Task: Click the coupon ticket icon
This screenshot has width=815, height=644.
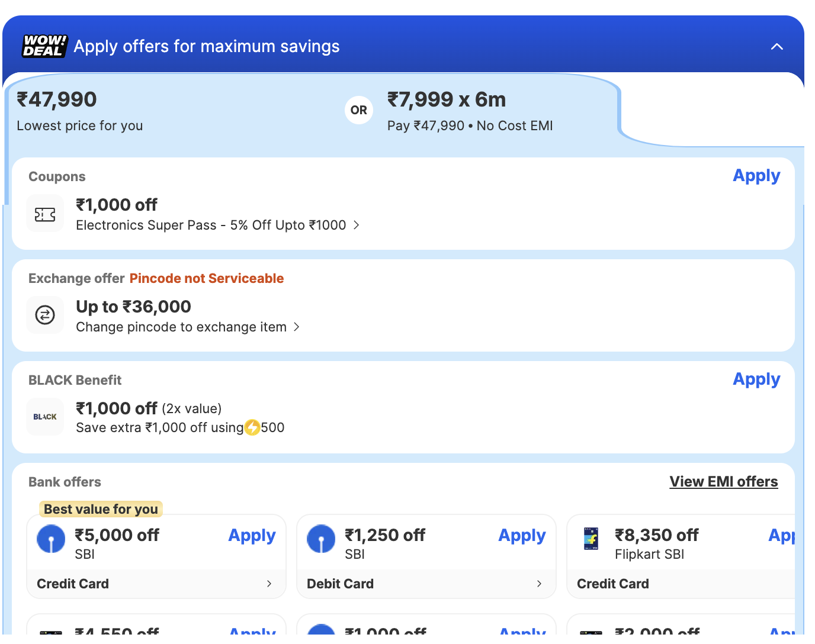Action: tap(45, 214)
